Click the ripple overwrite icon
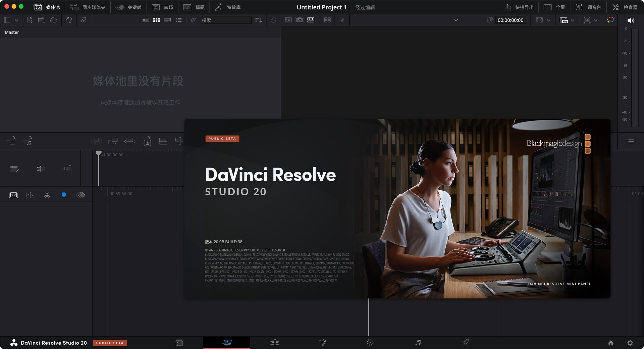The image size is (644, 349). pyautogui.click(x=130, y=141)
